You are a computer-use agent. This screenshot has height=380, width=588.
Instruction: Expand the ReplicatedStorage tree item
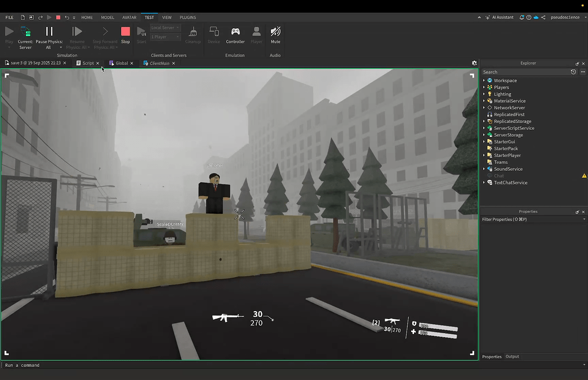pos(483,121)
